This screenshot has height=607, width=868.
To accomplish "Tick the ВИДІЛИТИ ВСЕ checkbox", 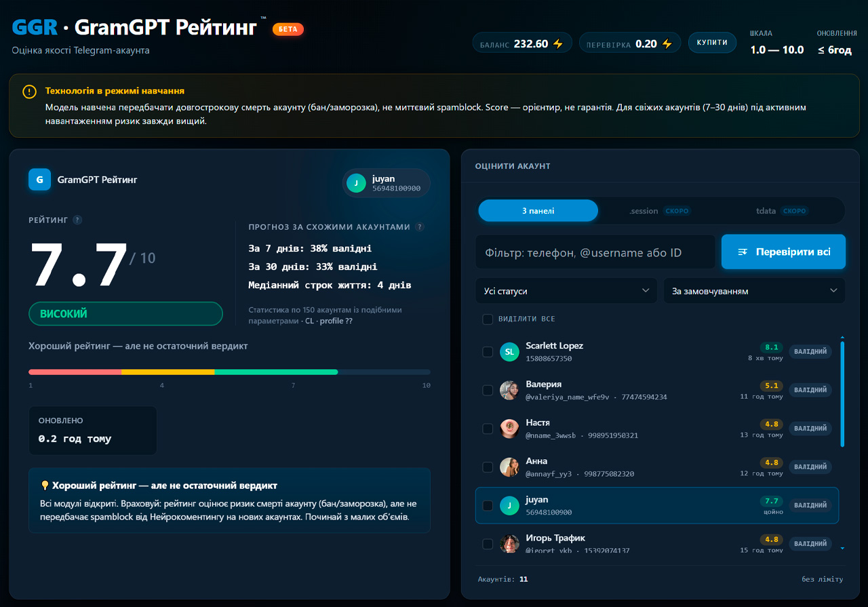I will pyautogui.click(x=488, y=319).
